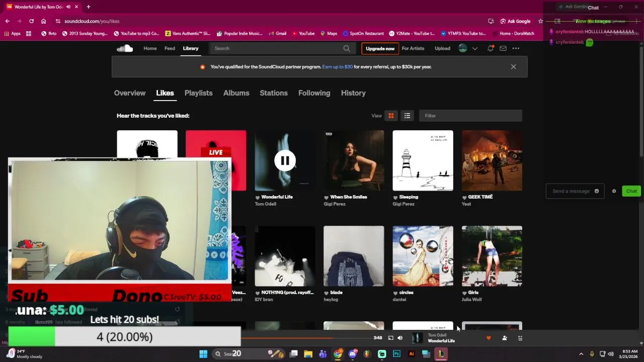
Task: Open the Feed page
Action: (170, 48)
